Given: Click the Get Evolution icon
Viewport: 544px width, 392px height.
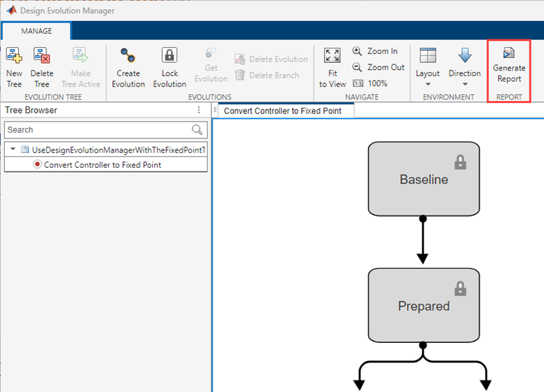Looking at the screenshot, I should (210, 53).
